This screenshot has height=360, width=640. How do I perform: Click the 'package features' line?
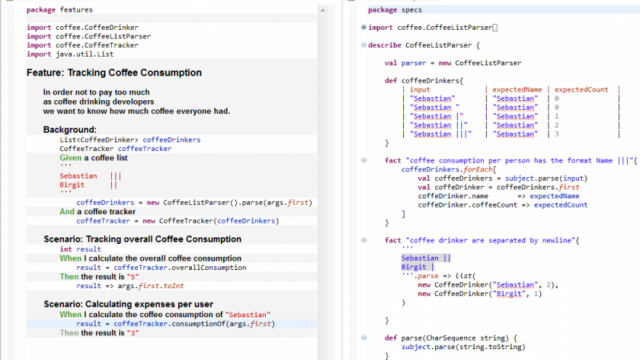pyautogui.click(x=60, y=10)
